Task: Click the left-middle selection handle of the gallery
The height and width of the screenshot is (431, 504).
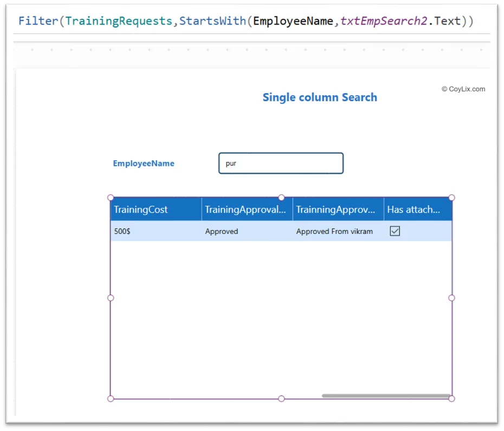Action: point(111,298)
